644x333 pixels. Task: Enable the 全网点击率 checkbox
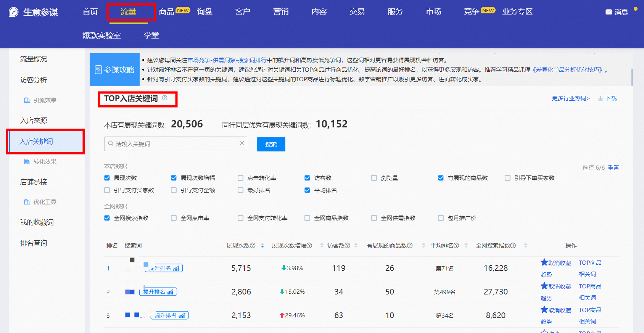tap(174, 218)
